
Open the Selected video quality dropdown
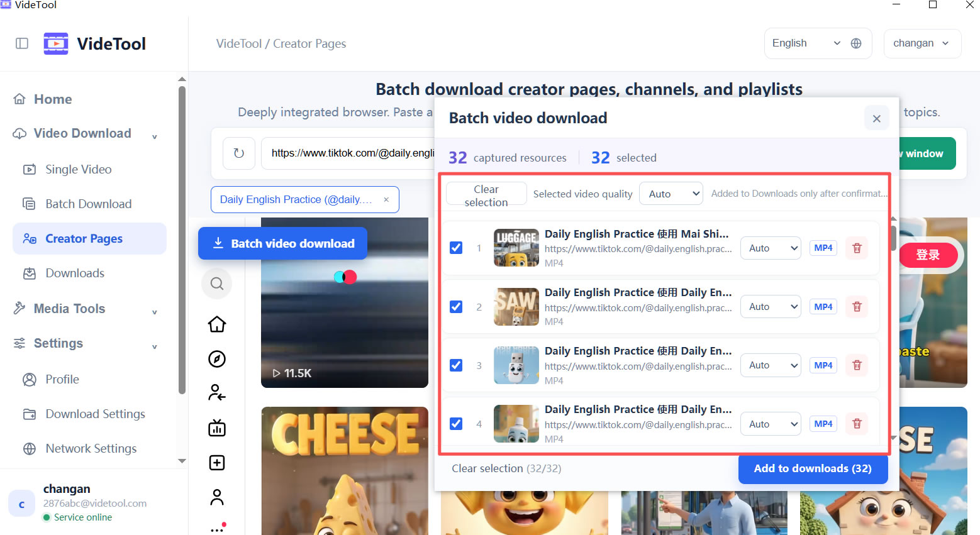(671, 194)
